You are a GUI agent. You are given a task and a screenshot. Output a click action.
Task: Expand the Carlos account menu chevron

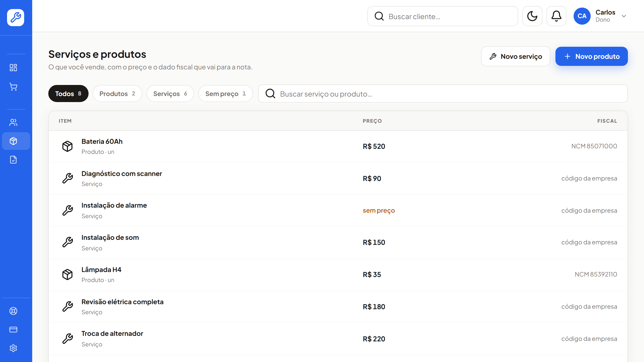624,16
